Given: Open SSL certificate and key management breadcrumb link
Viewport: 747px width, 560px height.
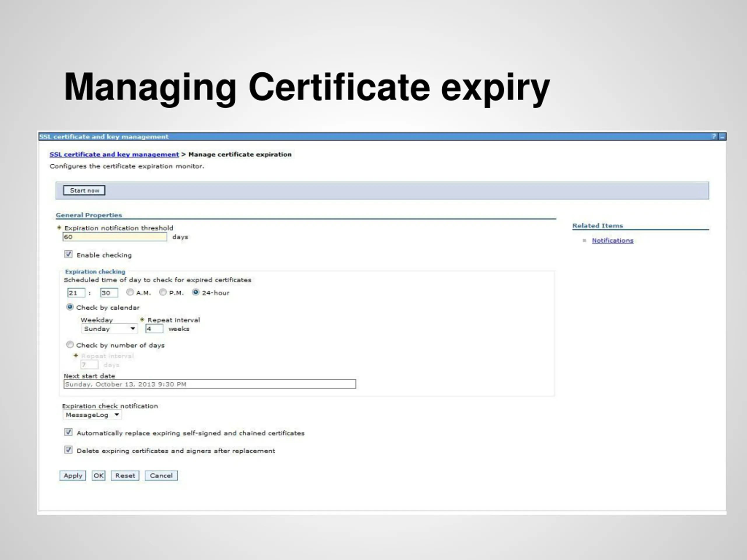Looking at the screenshot, I should click(x=114, y=154).
